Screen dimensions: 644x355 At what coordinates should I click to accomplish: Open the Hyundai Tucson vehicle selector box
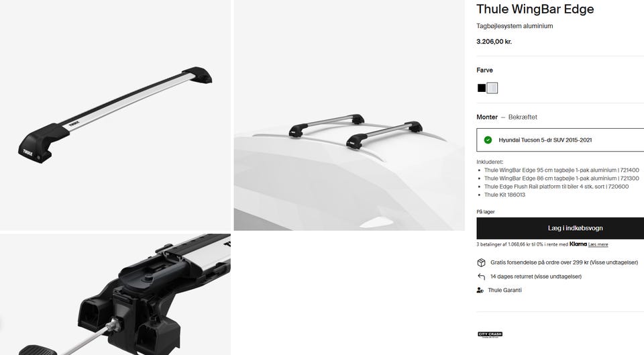(560, 140)
